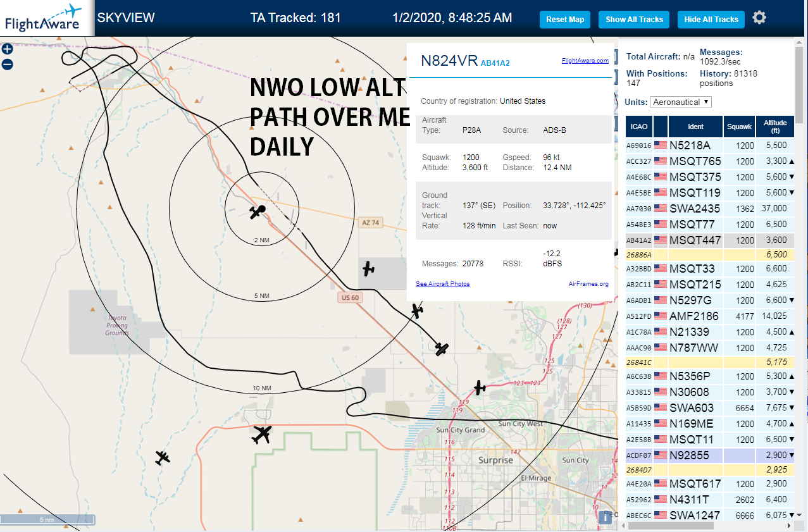
Task: Select aircraft icon just north of US 60 shield
Action: click(368, 269)
